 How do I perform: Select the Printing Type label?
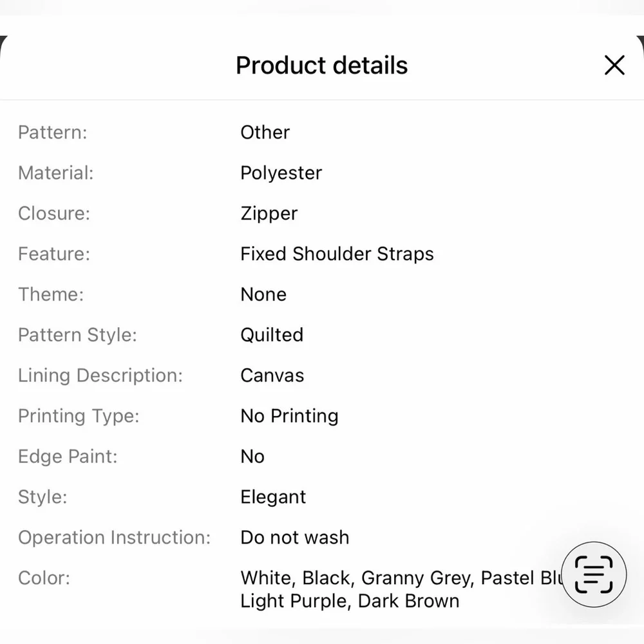(78, 416)
